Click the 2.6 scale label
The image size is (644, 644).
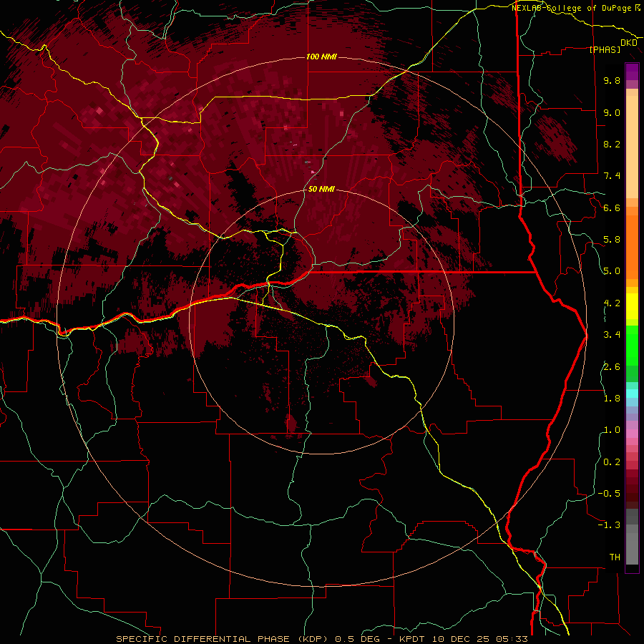coord(612,367)
